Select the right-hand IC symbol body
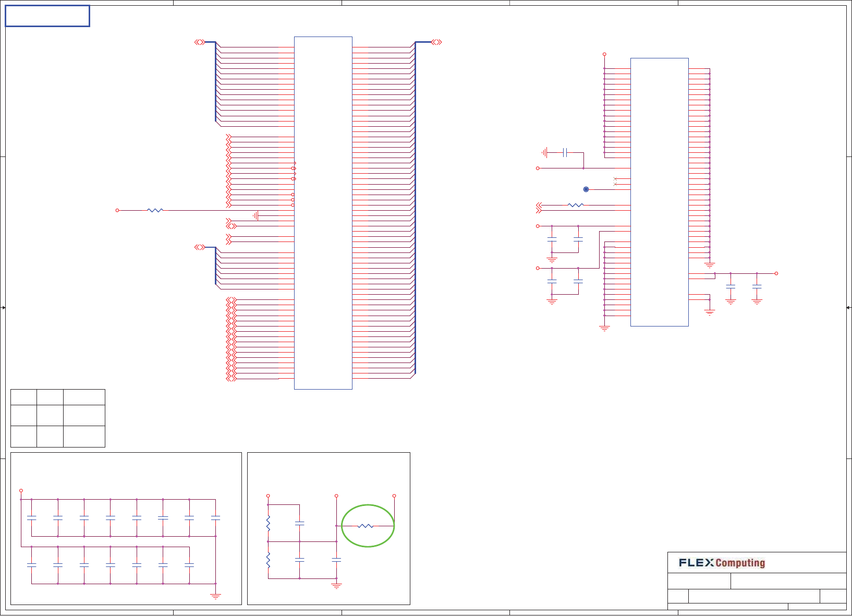This screenshot has width=852, height=616. 660,192
